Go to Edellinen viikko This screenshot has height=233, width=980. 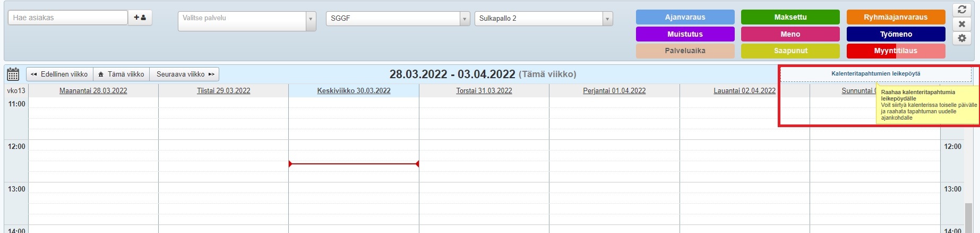(x=59, y=74)
